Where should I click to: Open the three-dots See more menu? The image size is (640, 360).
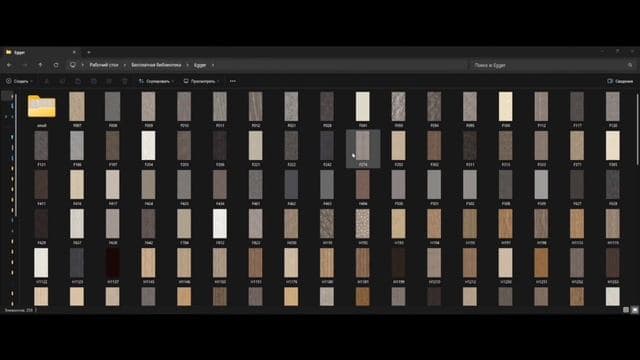click(x=233, y=81)
